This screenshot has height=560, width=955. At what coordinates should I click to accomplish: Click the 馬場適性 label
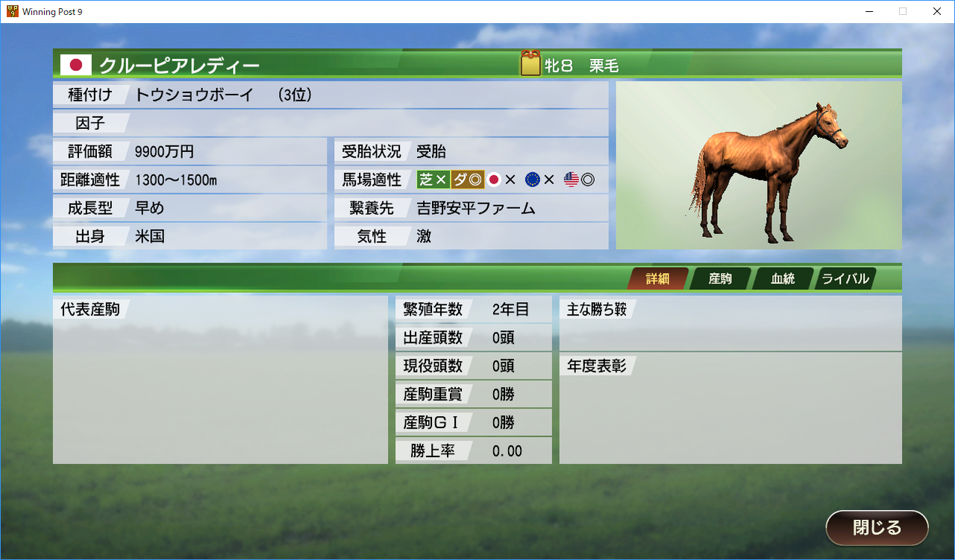click(x=372, y=180)
